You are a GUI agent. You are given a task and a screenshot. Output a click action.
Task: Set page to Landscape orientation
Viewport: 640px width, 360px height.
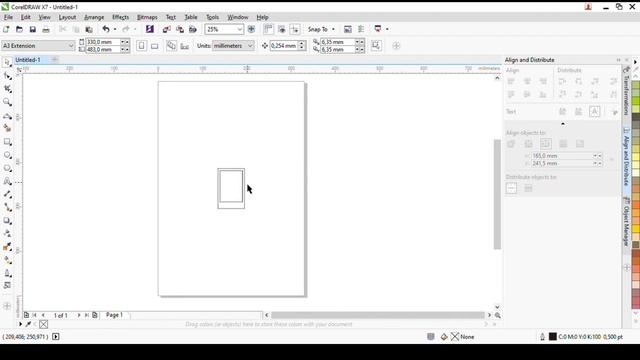pyautogui.click(x=154, y=46)
